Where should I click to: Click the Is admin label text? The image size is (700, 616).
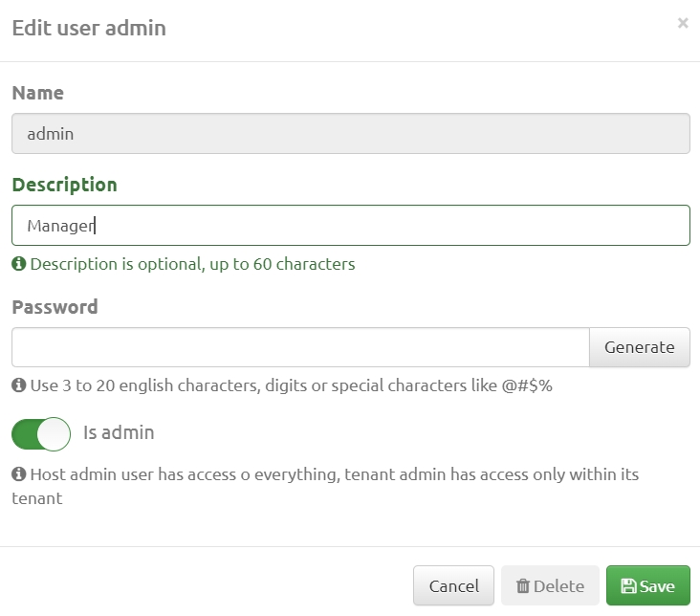point(119,432)
